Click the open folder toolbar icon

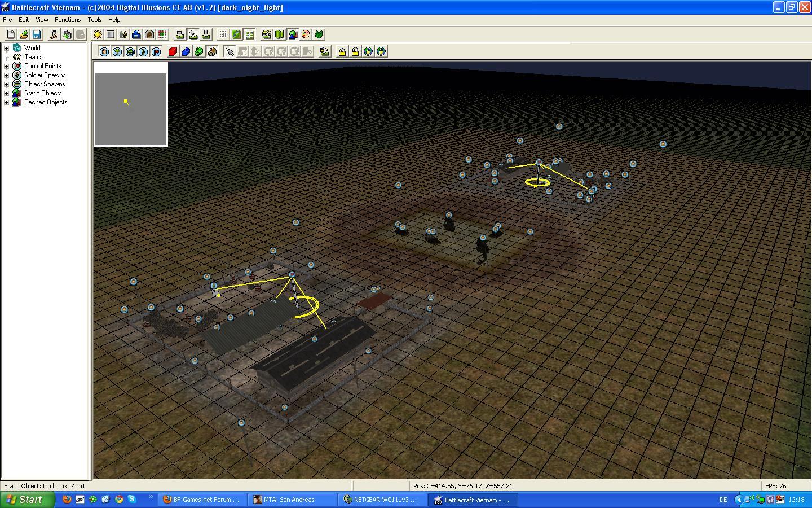(x=24, y=34)
